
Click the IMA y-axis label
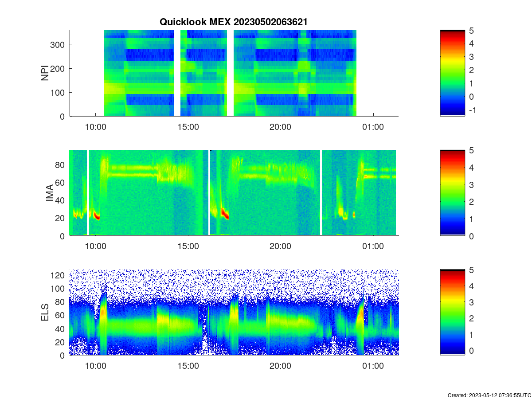(x=51, y=193)
